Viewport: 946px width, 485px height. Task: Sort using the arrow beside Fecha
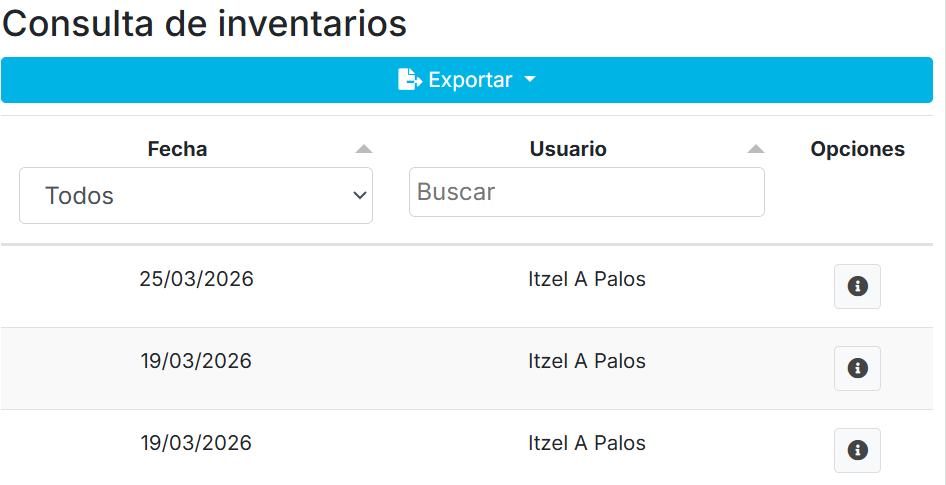pyautogui.click(x=364, y=149)
